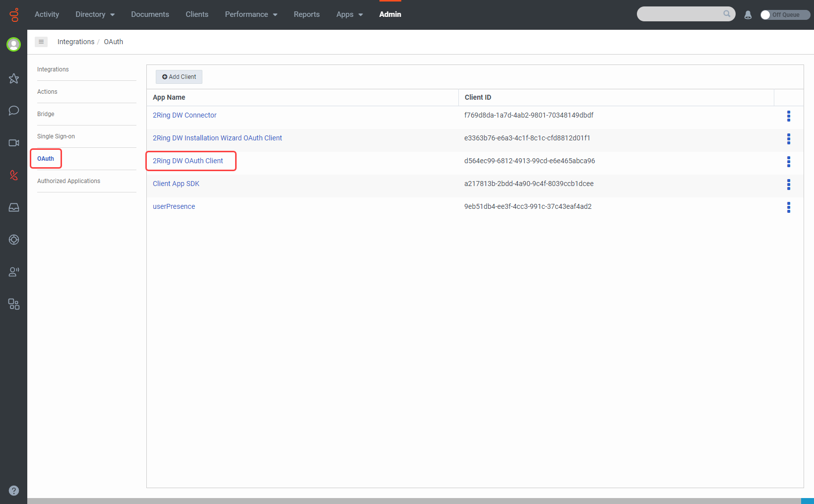The image size is (814, 504).
Task: Toggle the Off Queue switch
Action: [785, 15]
